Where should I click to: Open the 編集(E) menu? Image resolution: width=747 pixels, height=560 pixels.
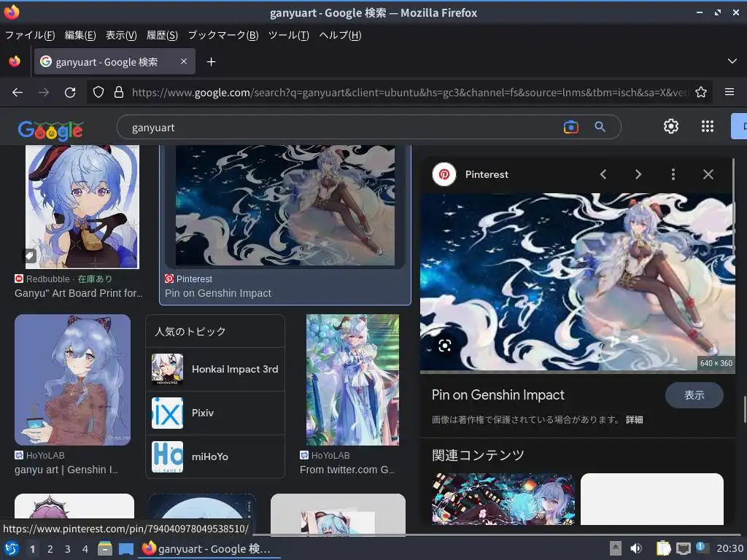point(80,35)
